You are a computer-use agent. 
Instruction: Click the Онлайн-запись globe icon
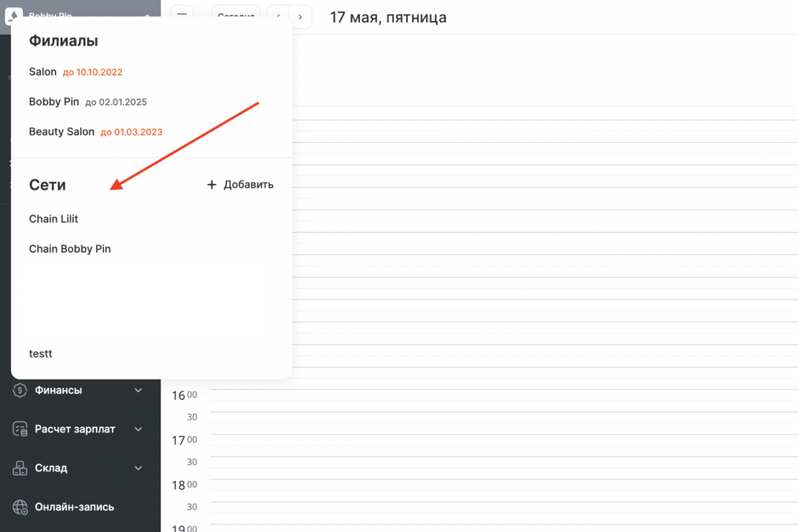[20, 506]
